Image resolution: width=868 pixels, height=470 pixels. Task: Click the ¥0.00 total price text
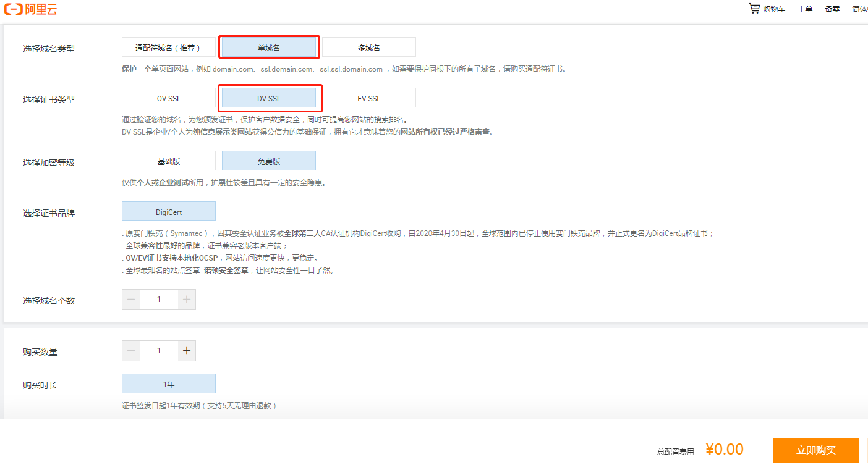click(x=724, y=450)
